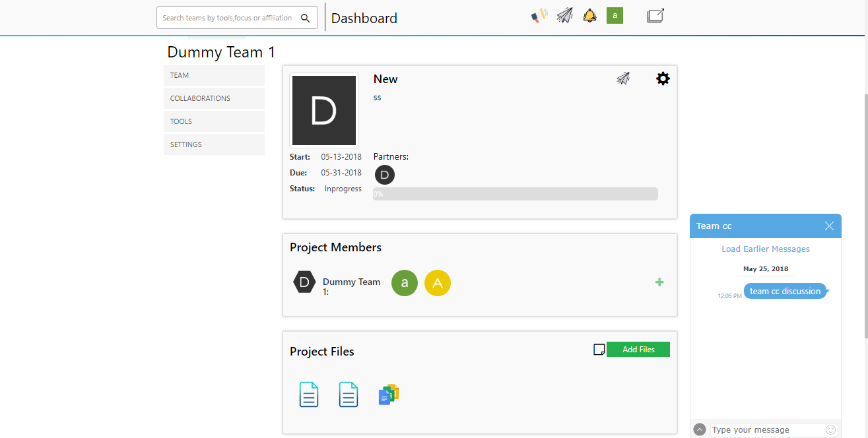Click the project progress bar
This screenshot has width=868, height=438.
515,194
